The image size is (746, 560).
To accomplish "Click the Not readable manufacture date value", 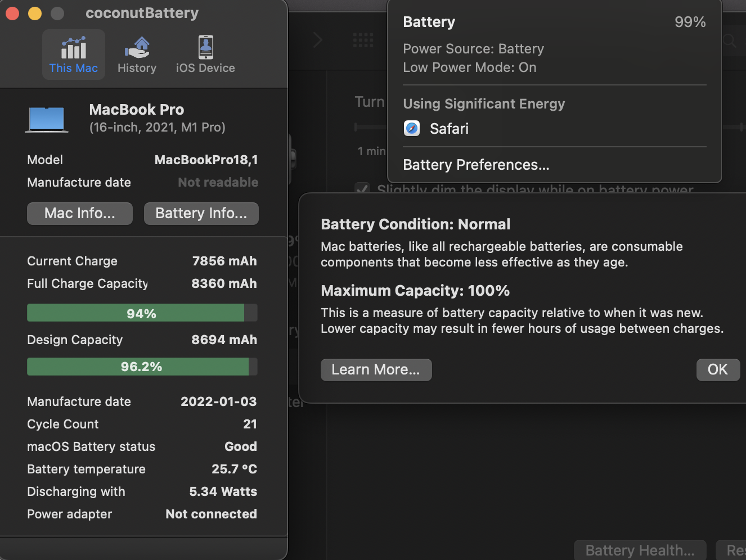I will coord(218,182).
